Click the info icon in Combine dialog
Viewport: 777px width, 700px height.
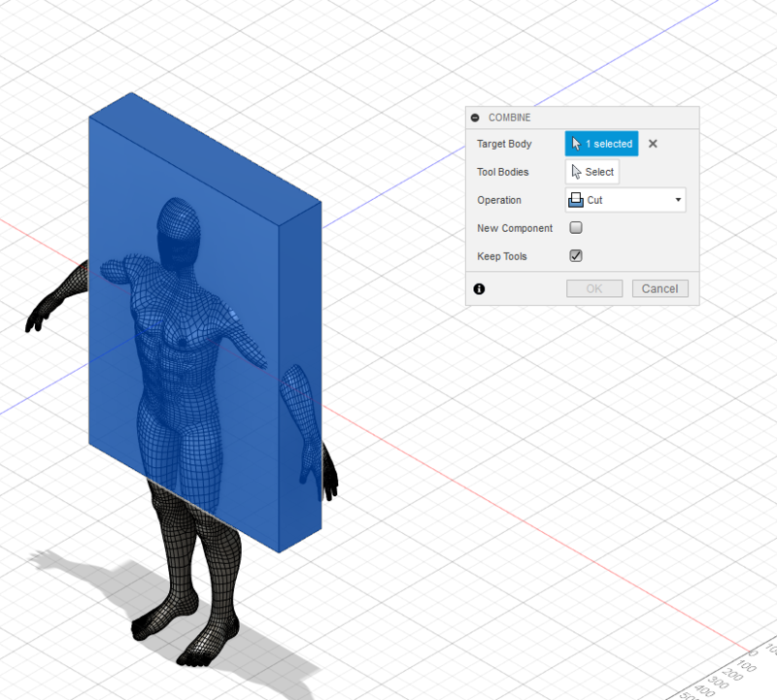pos(479,288)
